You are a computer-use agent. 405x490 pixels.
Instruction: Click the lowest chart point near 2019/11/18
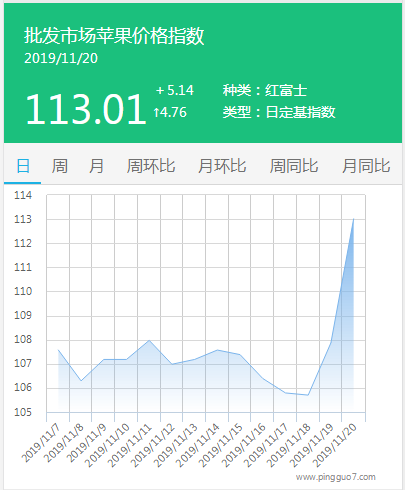[x=308, y=395]
